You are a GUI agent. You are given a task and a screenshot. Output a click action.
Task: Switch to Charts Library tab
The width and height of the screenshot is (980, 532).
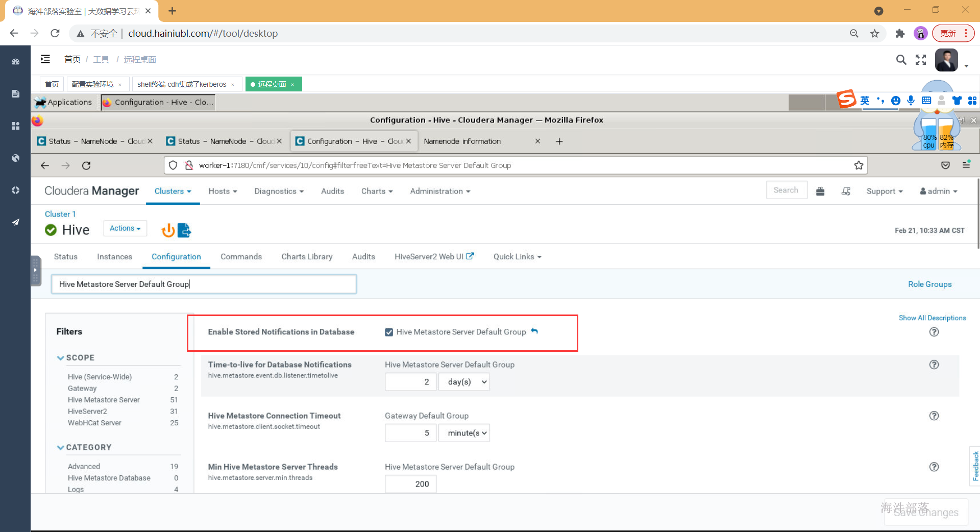[x=307, y=256]
